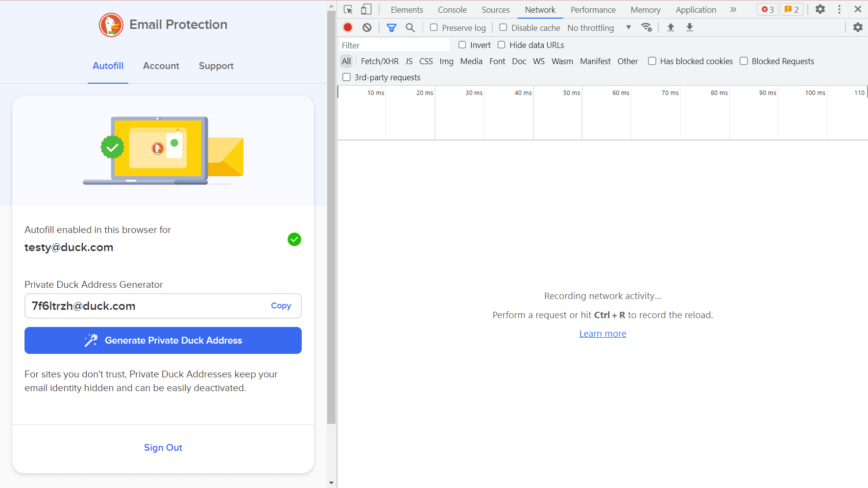Open the No throttling dropdown
This screenshot has width=868, height=488.
tap(599, 28)
